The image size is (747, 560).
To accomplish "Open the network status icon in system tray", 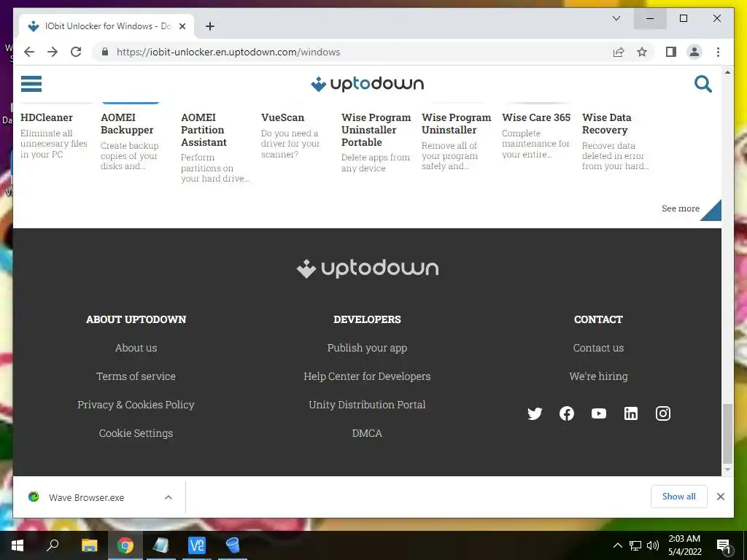I will pos(635,545).
